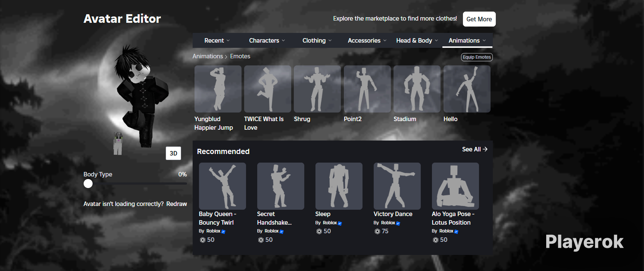Click the Victory Dance item title
The image size is (644, 271).
tap(393, 214)
